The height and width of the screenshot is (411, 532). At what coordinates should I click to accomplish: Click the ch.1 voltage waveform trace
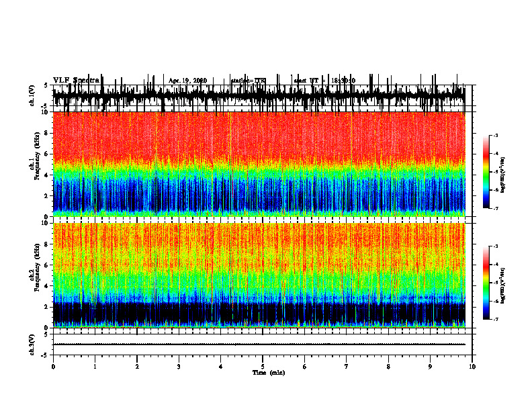pyautogui.click(x=259, y=96)
